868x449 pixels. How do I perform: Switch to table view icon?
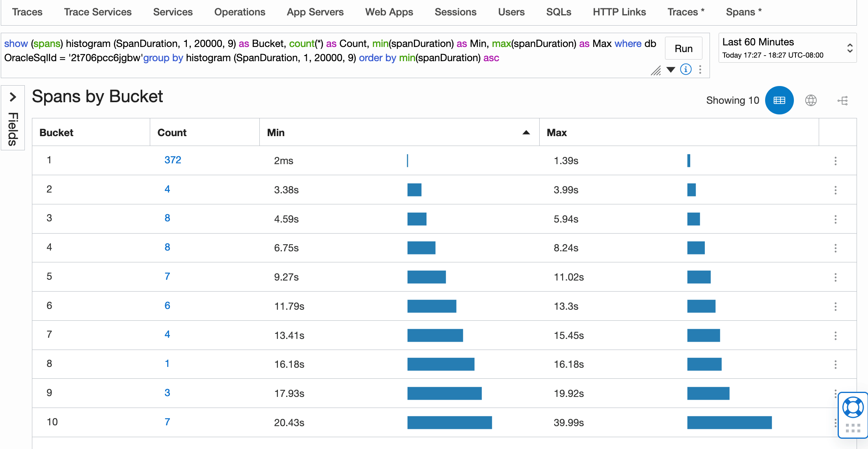pyautogui.click(x=779, y=100)
